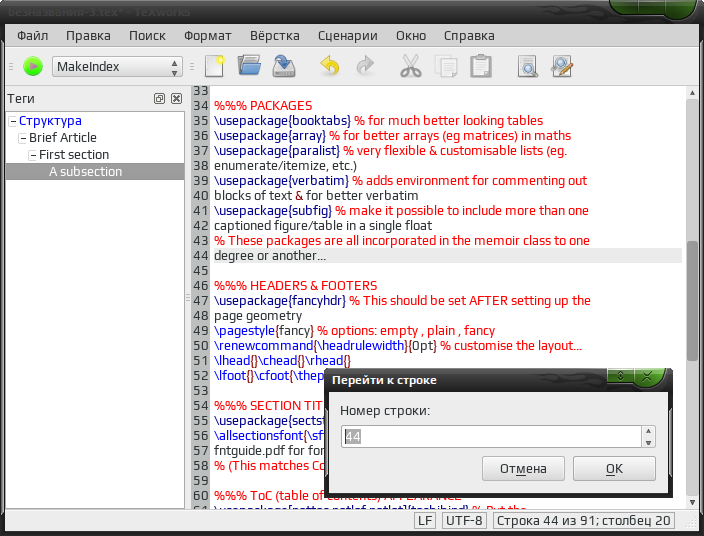Maximize the Перейти к строке dialog
Viewport: 704px width, 536px height.
click(x=620, y=376)
